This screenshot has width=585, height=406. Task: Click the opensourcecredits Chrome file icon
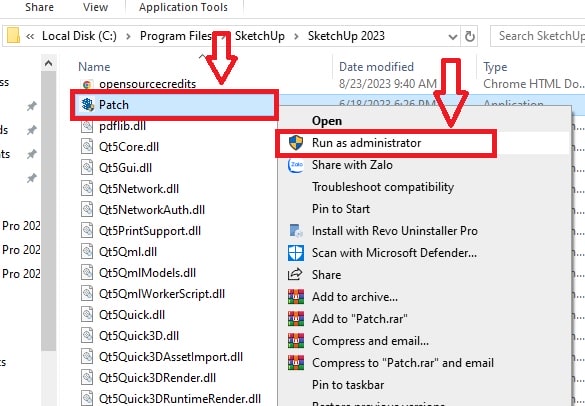[87, 84]
